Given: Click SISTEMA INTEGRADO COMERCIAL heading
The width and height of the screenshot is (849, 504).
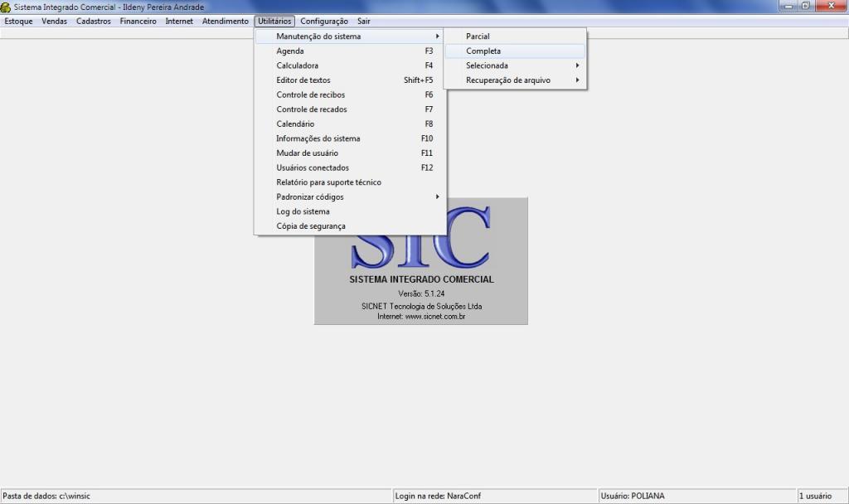Looking at the screenshot, I should point(421,280).
